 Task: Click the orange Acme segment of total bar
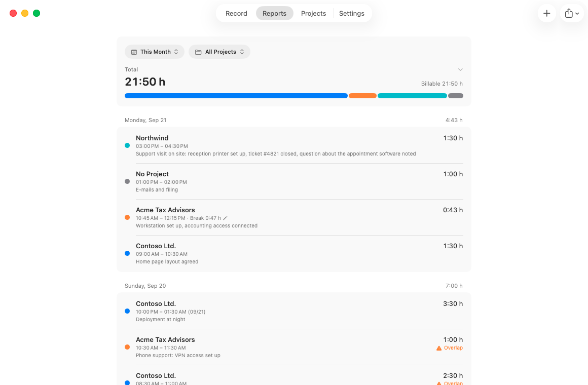tap(362, 96)
